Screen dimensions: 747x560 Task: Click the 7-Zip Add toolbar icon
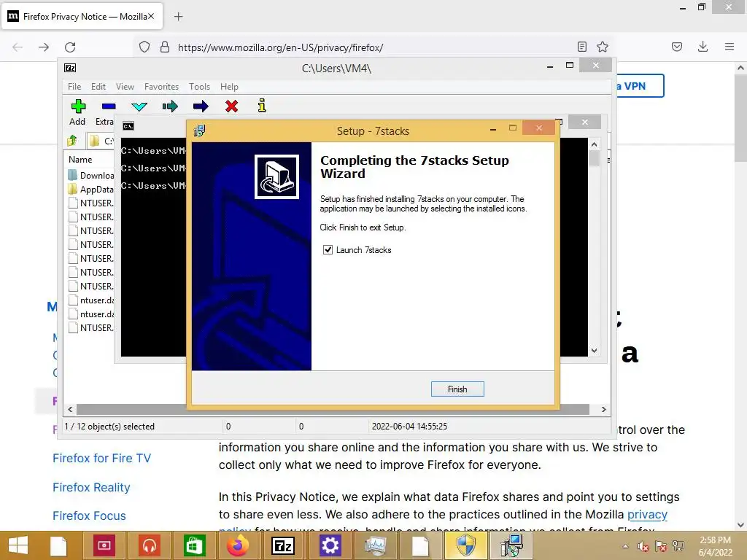tap(78, 106)
